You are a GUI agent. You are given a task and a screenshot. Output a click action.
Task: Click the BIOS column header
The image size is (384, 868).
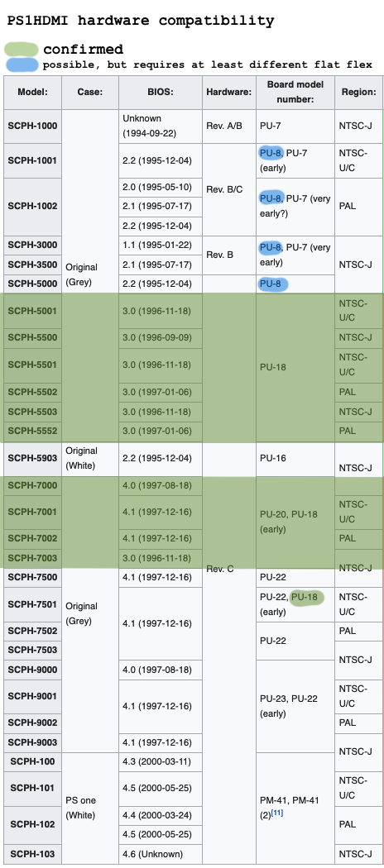pos(161,93)
